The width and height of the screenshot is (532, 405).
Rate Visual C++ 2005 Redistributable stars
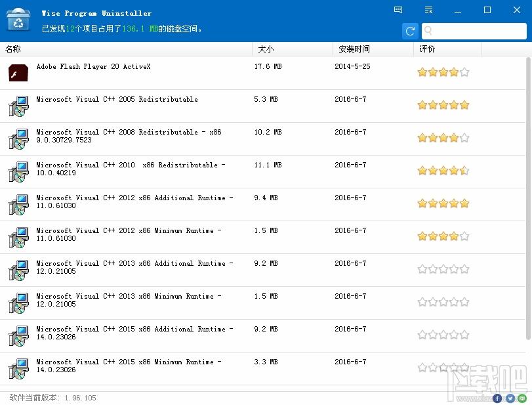coord(443,105)
